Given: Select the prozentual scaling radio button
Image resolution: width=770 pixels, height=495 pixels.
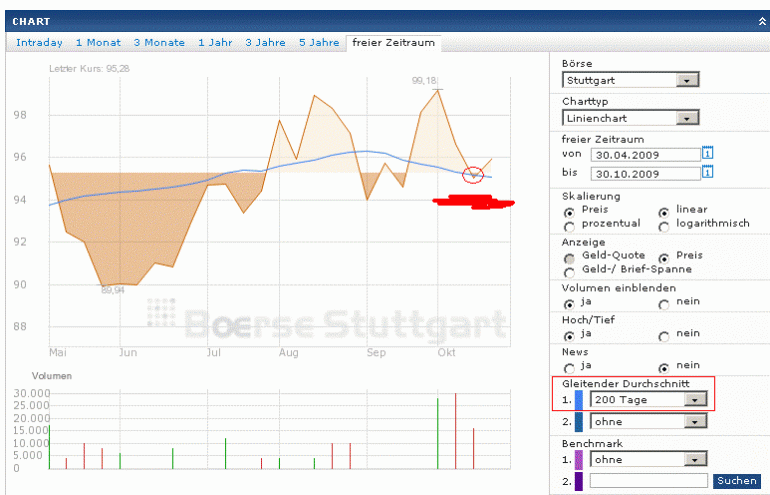Looking at the screenshot, I should (x=569, y=226).
